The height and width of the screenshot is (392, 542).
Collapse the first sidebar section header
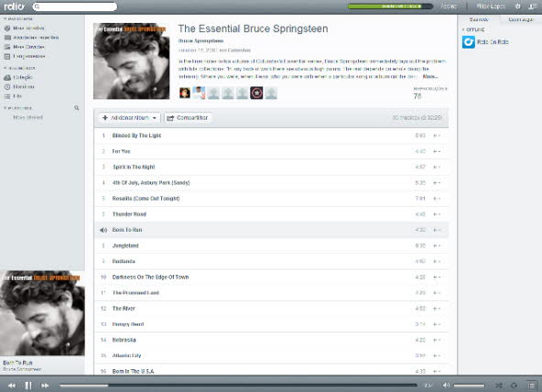18,18
